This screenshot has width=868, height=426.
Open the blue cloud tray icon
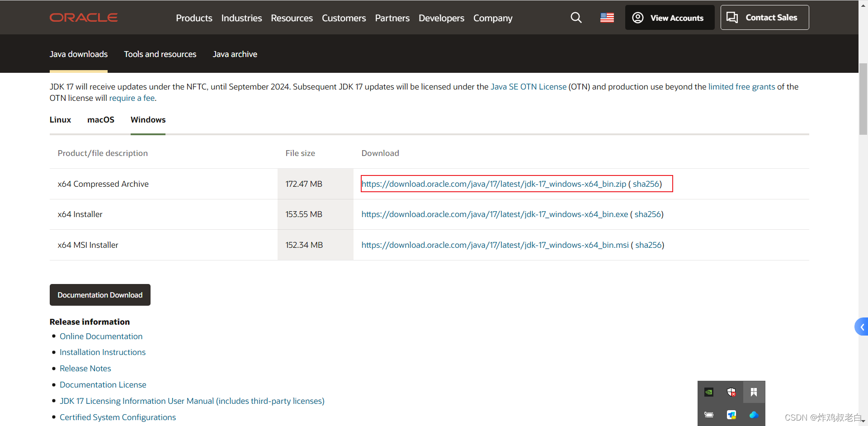coord(754,415)
